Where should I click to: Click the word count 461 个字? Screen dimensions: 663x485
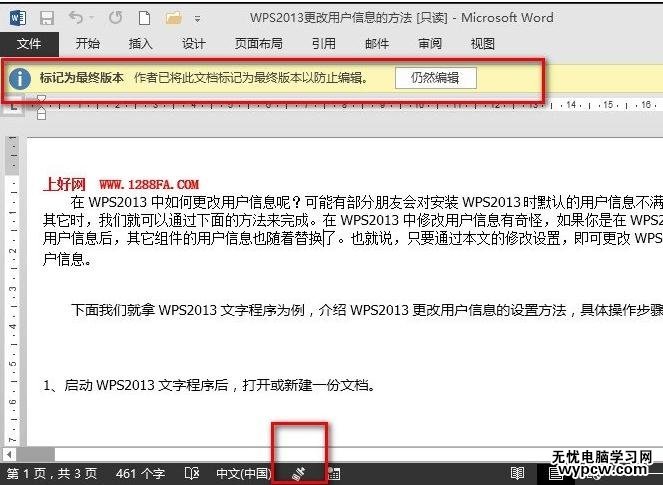click(140, 474)
